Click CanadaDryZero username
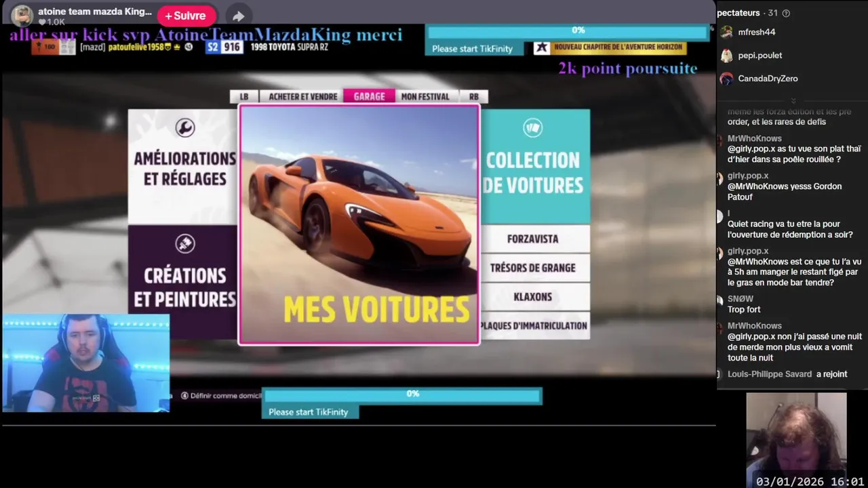 [x=768, y=79]
